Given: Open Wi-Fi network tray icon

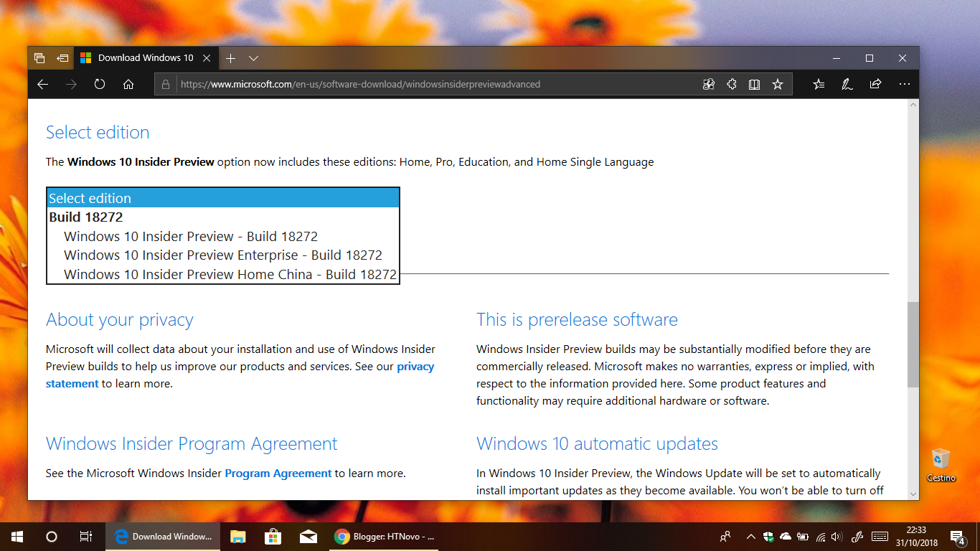Looking at the screenshot, I should (x=821, y=537).
